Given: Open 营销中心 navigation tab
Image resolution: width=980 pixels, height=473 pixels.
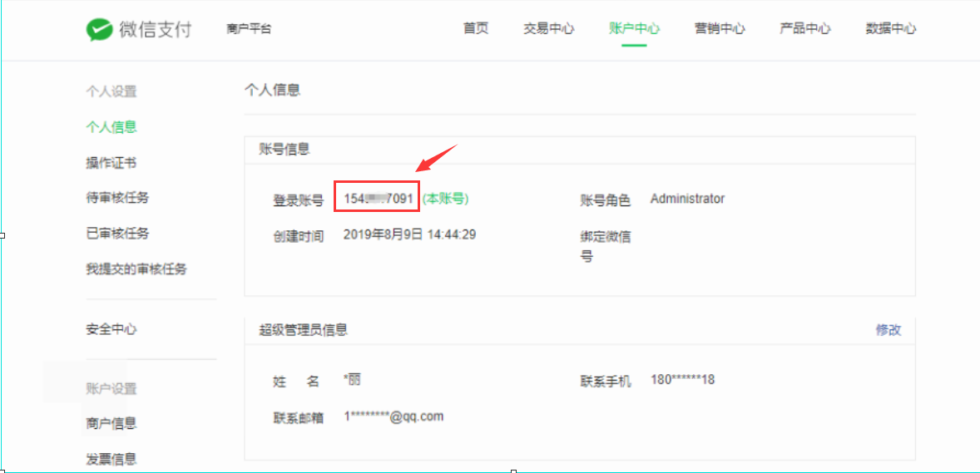Looking at the screenshot, I should click(x=720, y=28).
